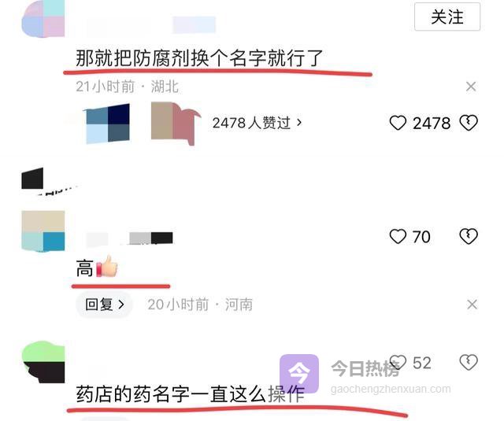Open top commenter's pastel avatar

43,19
